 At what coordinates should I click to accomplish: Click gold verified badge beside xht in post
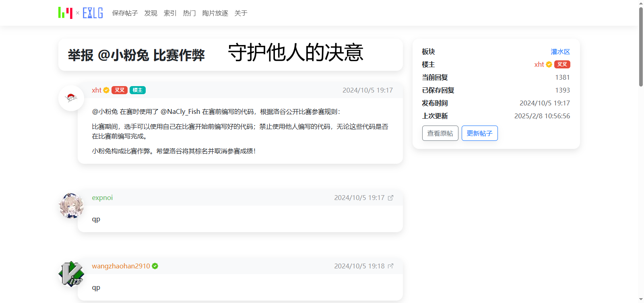[106, 90]
